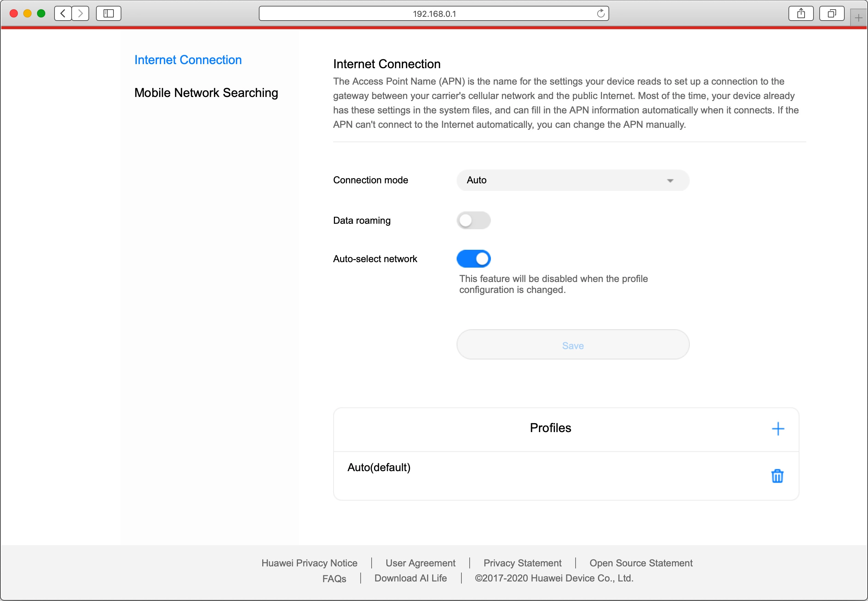Delete the Auto(default) profile with trash icon

777,476
